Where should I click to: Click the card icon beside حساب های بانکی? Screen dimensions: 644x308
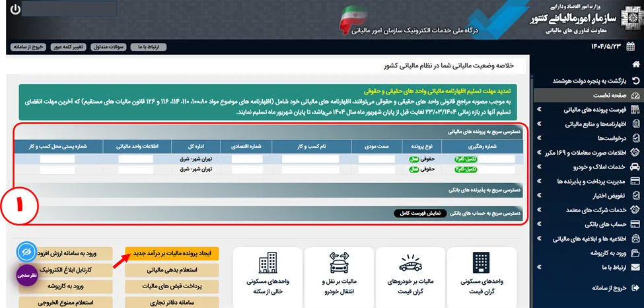[635, 224]
